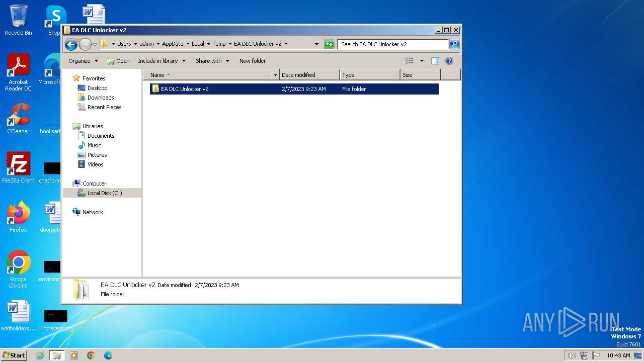The image size is (644, 362).
Task: Sort by the Size column header
Action: point(420,75)
